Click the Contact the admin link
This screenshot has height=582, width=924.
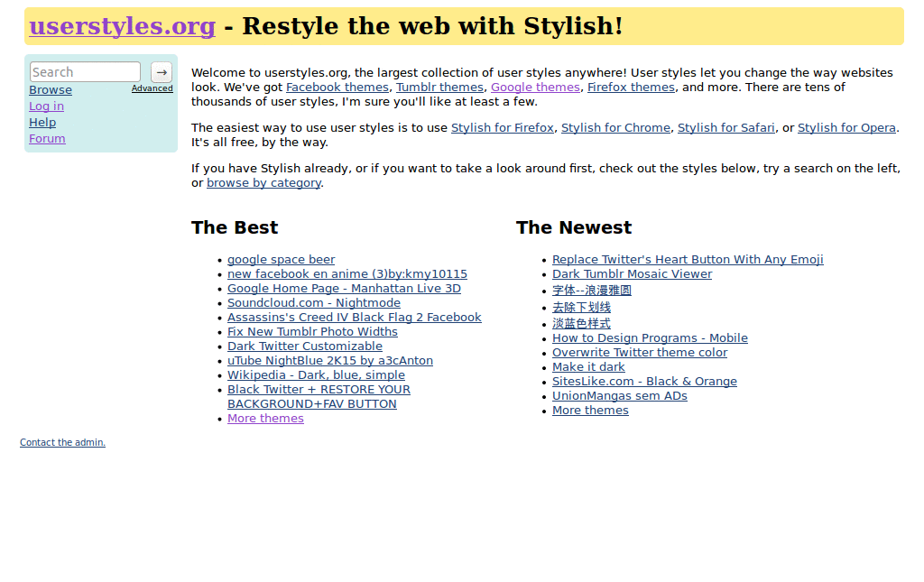click(x=62, y=442)
